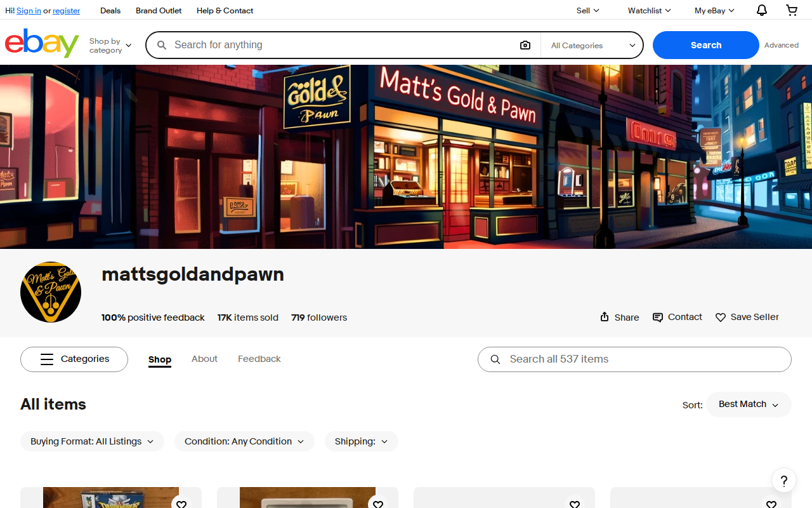Image resolution: width=812 pixels, height=508 pixels.
Task: Click the 17K items sold text
Action: point(248,317)
